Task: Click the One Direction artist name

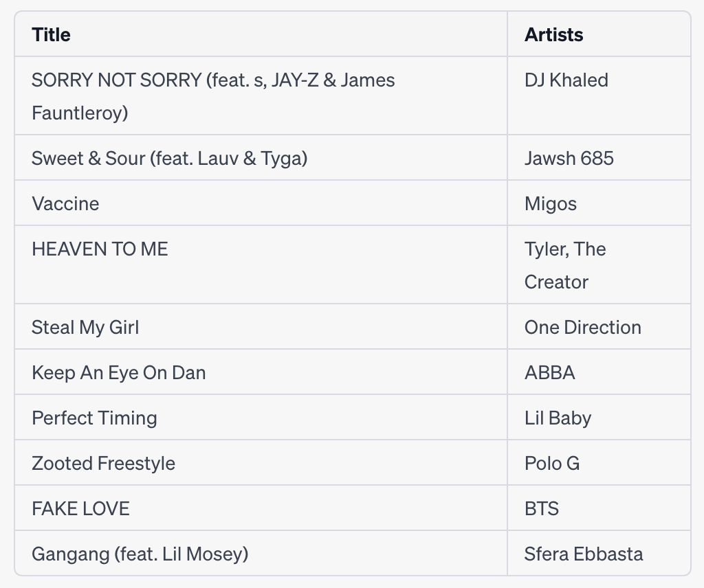Action: coord(582,327)
